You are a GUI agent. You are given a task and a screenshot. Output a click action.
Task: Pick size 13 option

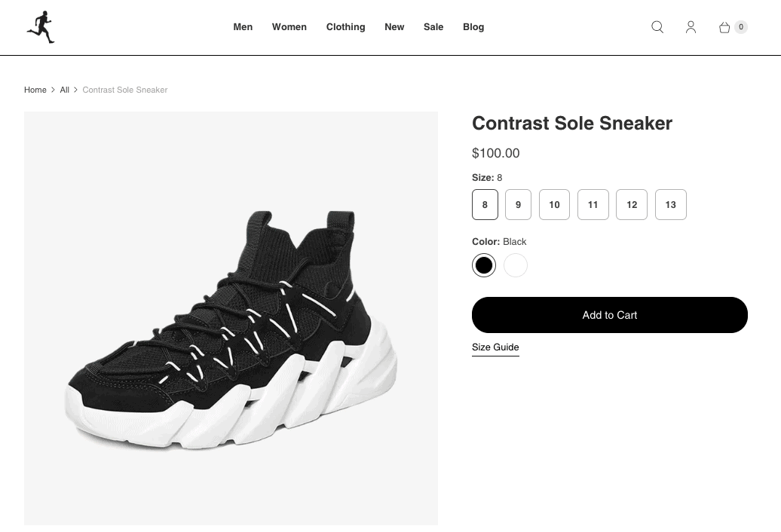pos(670,204)
